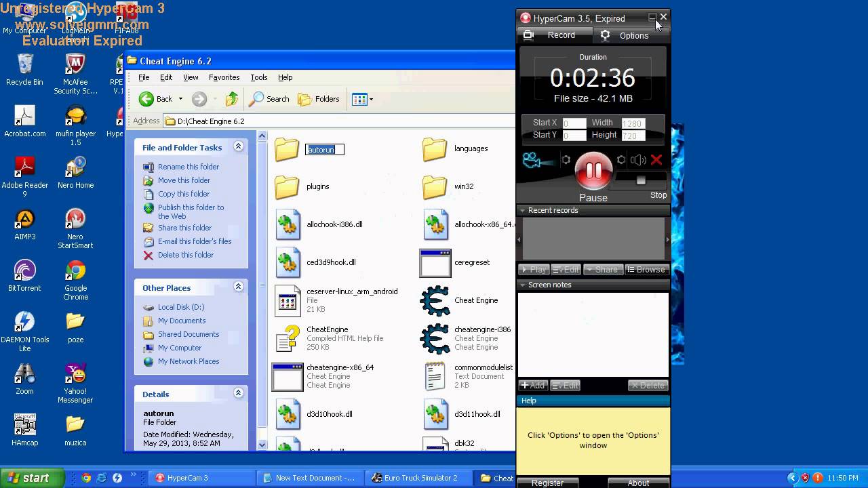Image resolution: width=868 pixels, height=488 pixels.
Task: Pause the HyperCam recording
Action: (593, 171)
